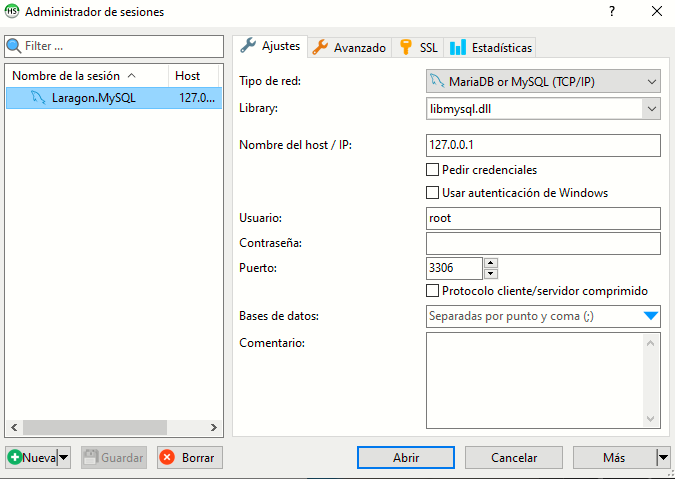Click the magnifier icon in filter box
Screen dimensions: 675x479
click(x=14, y=46)
